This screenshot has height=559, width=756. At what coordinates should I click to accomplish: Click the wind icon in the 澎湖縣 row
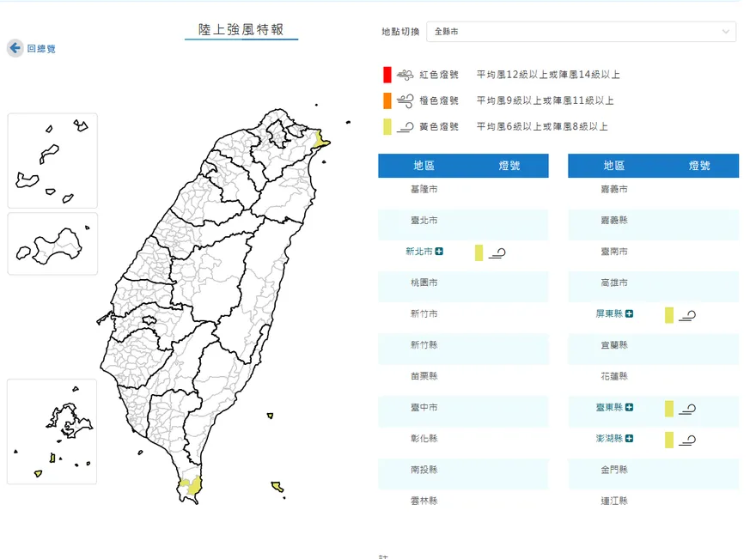click(686, 441)
